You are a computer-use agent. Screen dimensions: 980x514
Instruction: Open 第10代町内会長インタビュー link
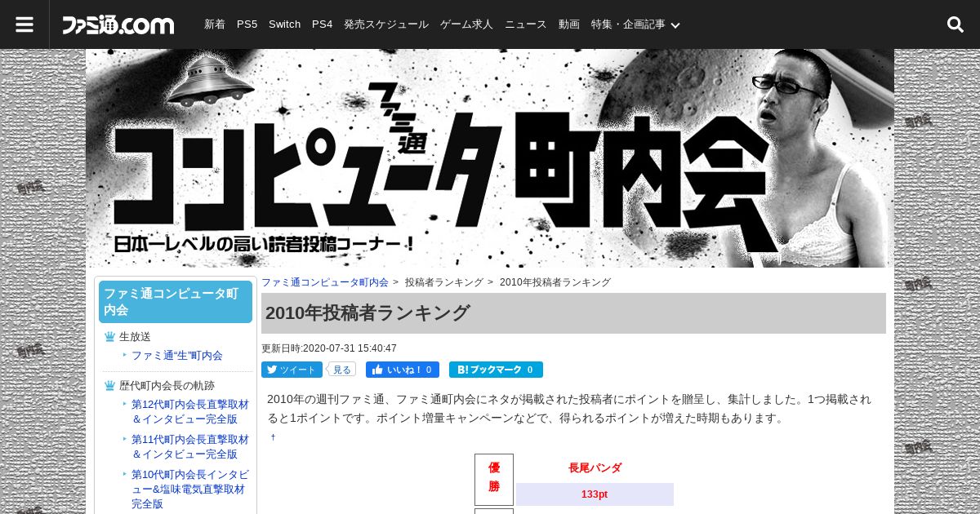coord(190,489)
